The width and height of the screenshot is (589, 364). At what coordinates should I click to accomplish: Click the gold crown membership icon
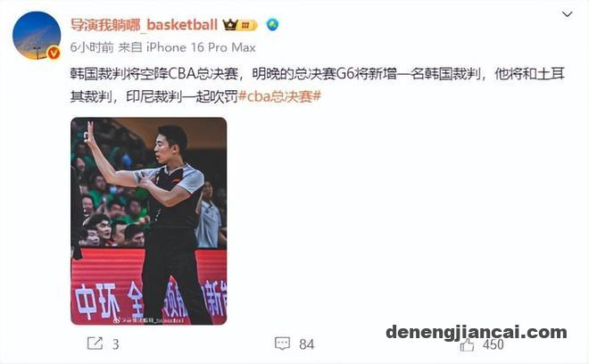click(x=230, y=25)
